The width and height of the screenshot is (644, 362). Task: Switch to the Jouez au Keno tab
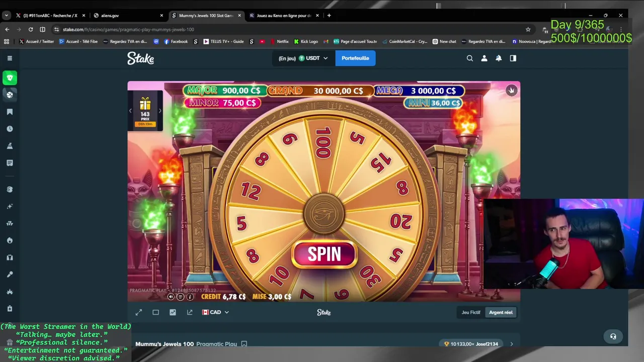(283, 16)
